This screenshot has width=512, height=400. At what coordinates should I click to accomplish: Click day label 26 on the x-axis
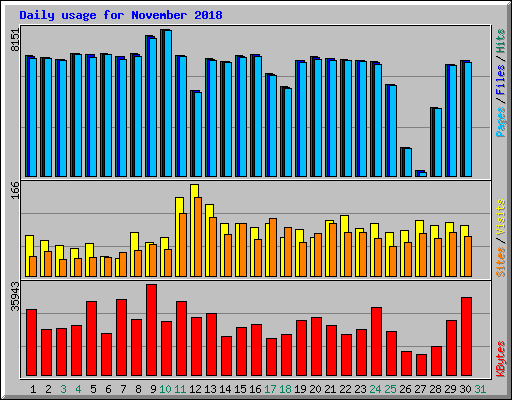(405, 389)
